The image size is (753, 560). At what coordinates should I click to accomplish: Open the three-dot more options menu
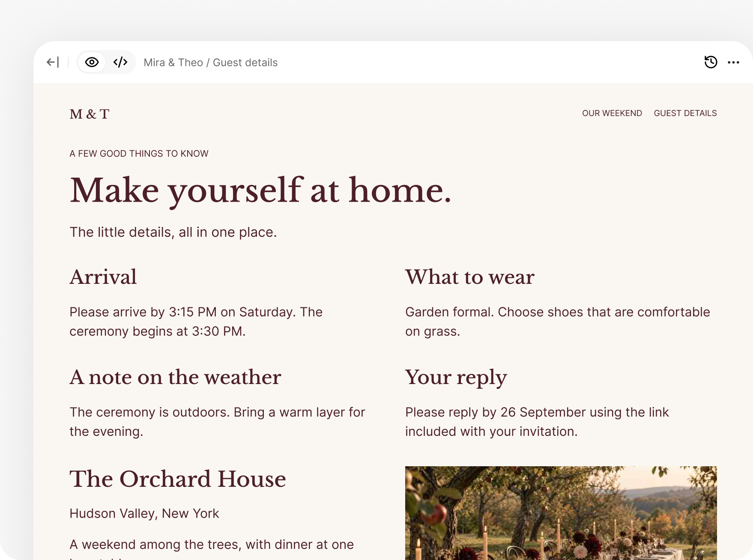click(x=733, y=63)
